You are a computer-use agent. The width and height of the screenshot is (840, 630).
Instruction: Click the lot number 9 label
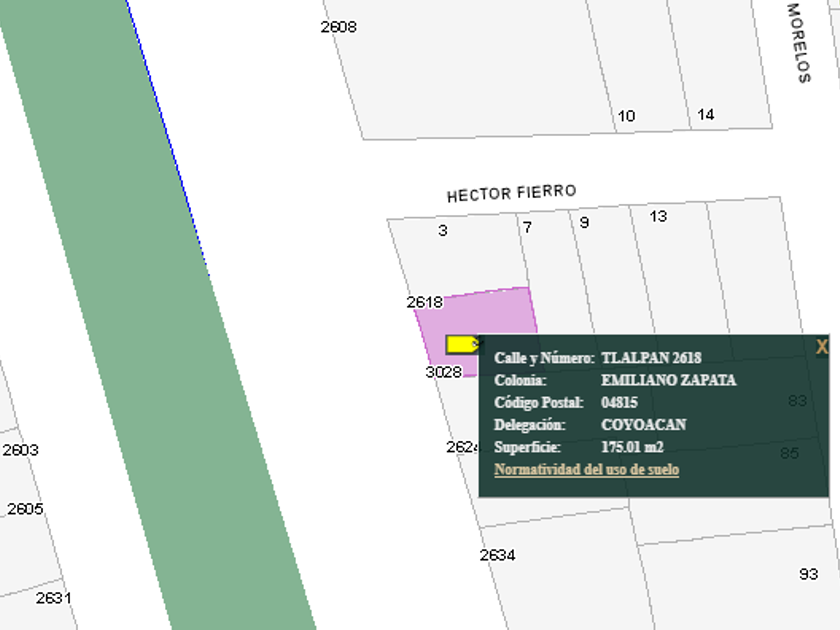tap(584, 223)
